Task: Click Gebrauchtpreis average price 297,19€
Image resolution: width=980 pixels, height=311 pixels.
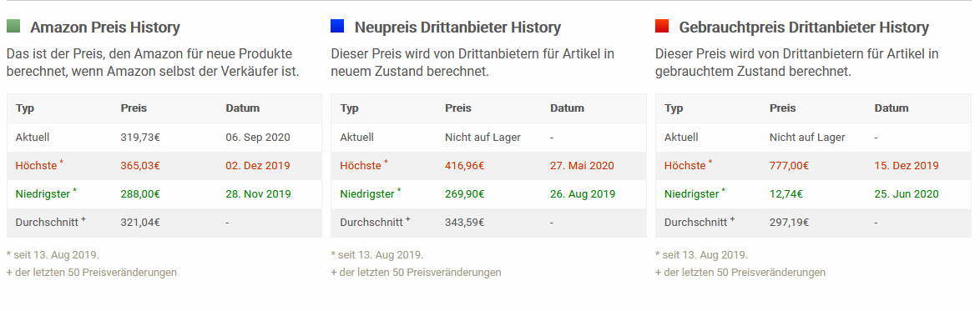Action: point(789,223)
